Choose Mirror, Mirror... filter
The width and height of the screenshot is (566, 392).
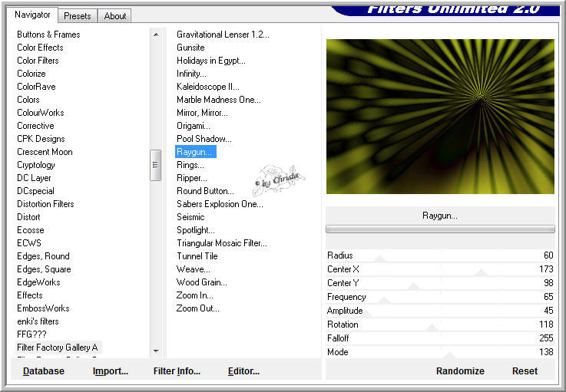(x=202, y=113)
